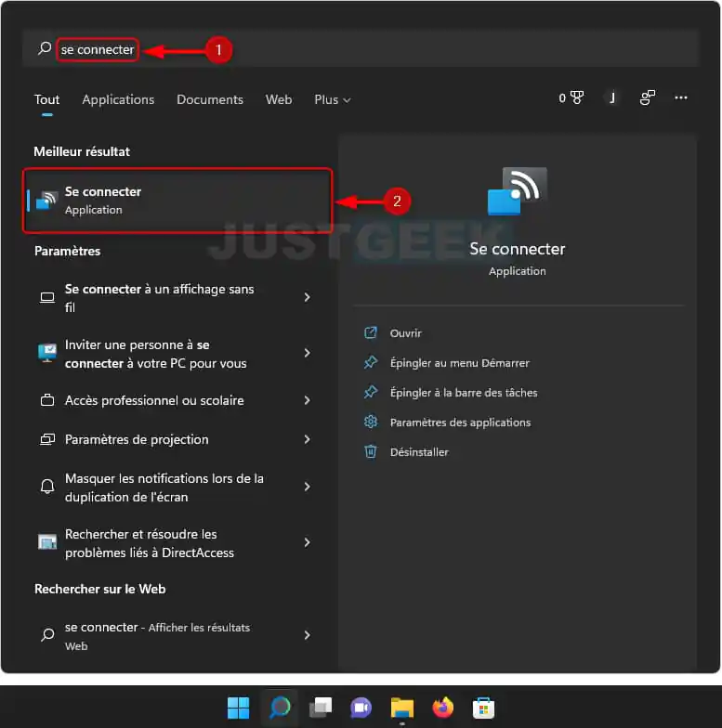Open the feedback/share icon in header
Image resolution: width=722 pixels, height=728 pixels.
pos(647,97)
